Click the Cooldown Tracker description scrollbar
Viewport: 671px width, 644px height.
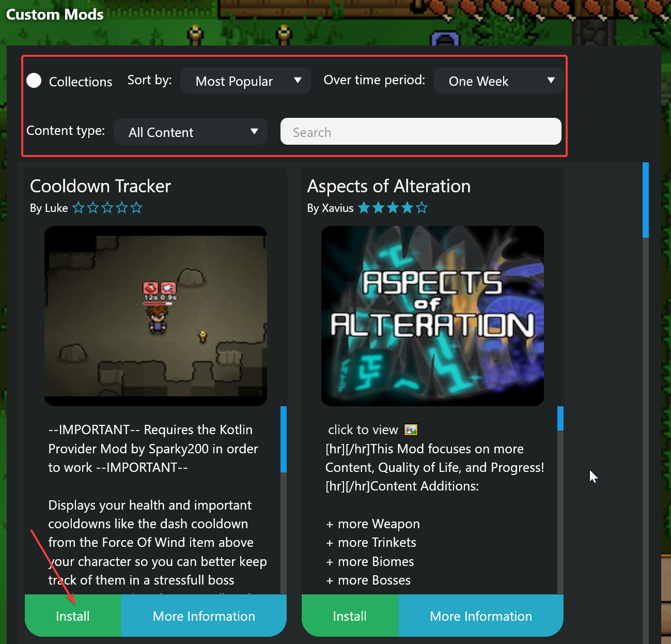(x=283, y=439)
